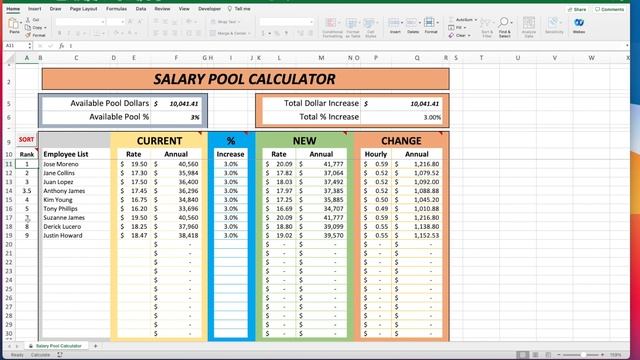Click the Insert cells icon

[x=394, y=22]
